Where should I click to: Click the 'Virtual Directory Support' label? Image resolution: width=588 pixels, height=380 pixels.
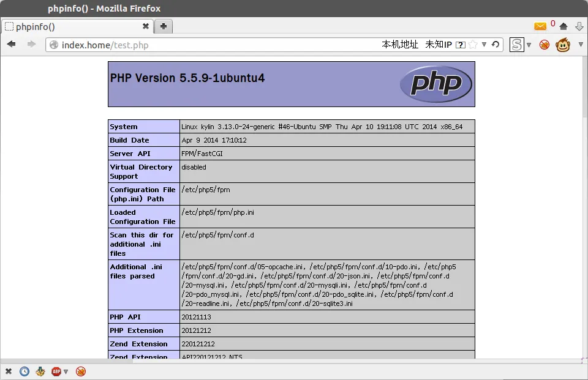141,171
